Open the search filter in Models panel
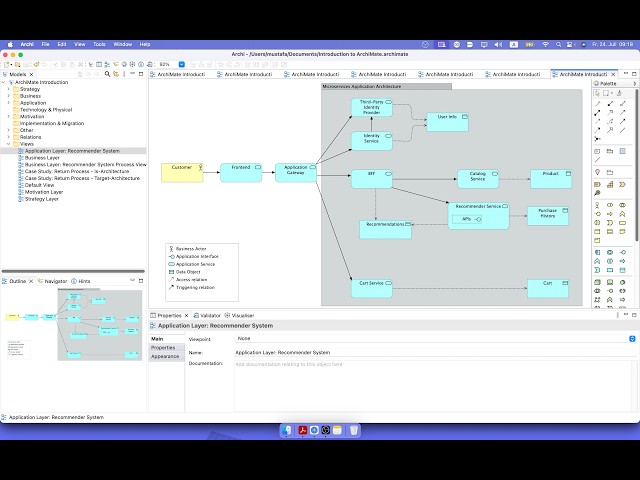 pos(107,74)
